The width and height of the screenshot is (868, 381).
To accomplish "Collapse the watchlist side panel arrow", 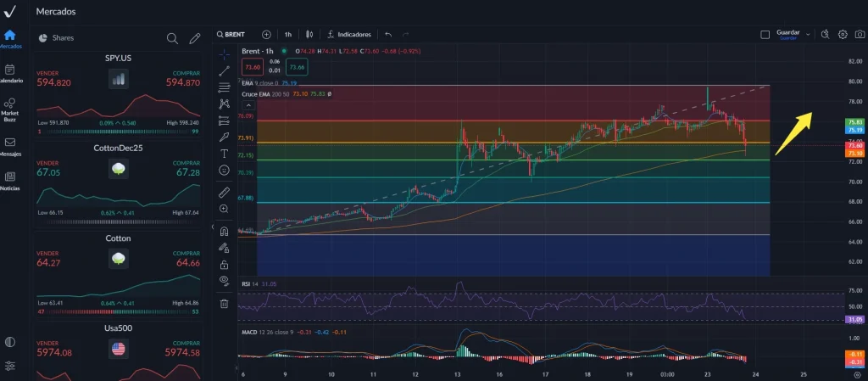I will coord(213,227).
